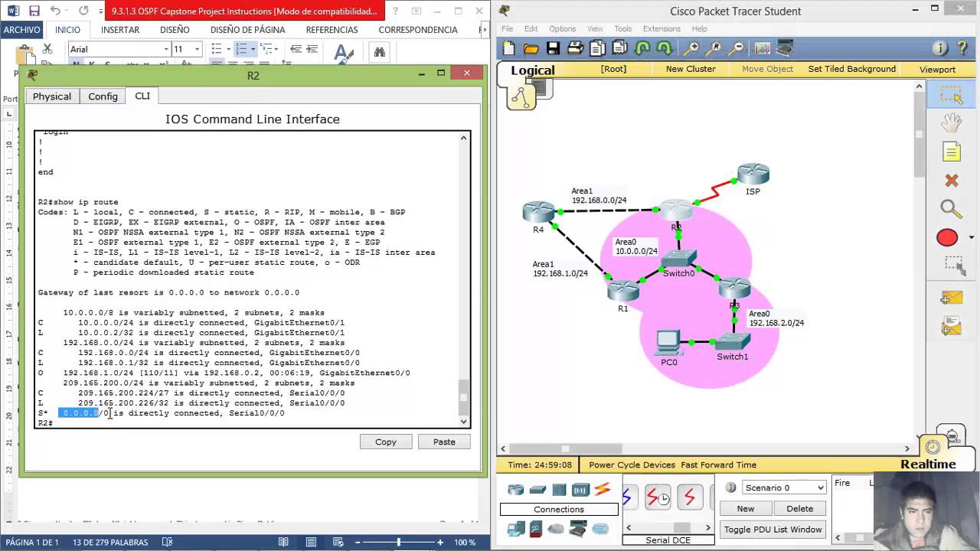Screen dimensions: 980x551
Task: Click the workspace horizontal scrollbar thumb
Action: point(565,448)
